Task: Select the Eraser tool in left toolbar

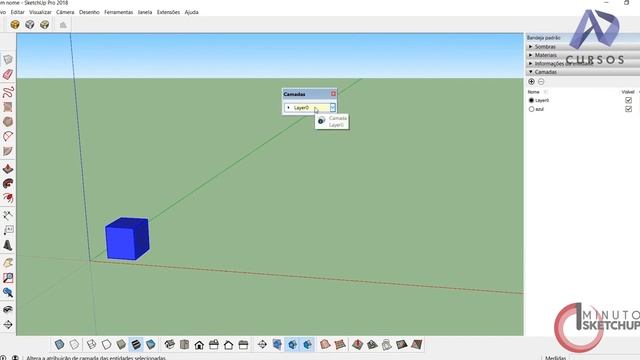Action: (8, 75)
